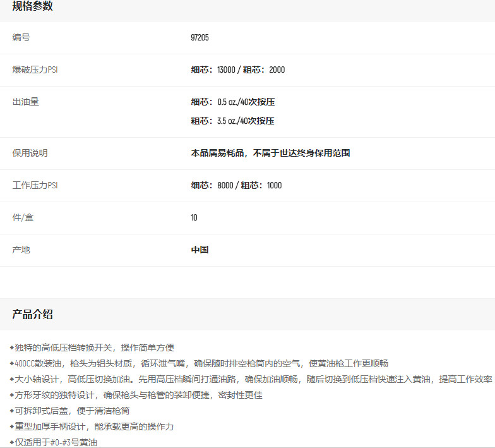Select the product number 97205

[200, 38]
